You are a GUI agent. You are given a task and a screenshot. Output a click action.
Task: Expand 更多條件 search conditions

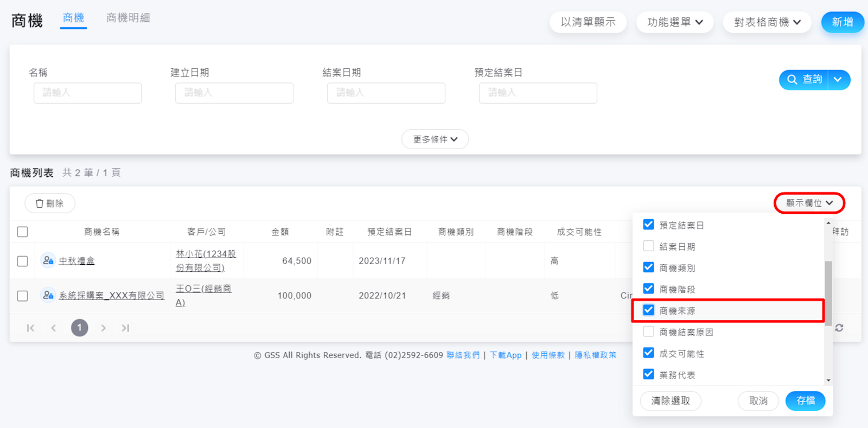[435, 139]
